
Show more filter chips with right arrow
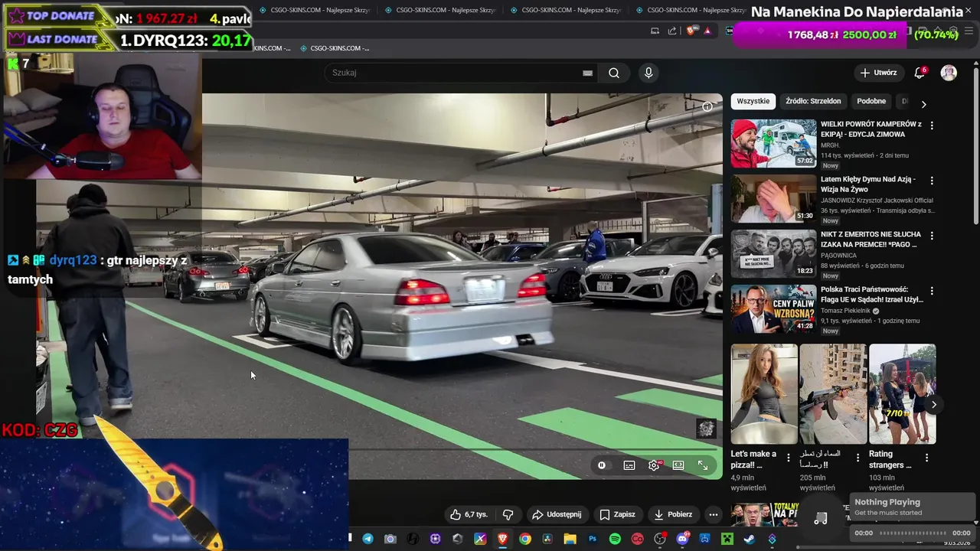(923, 104)
